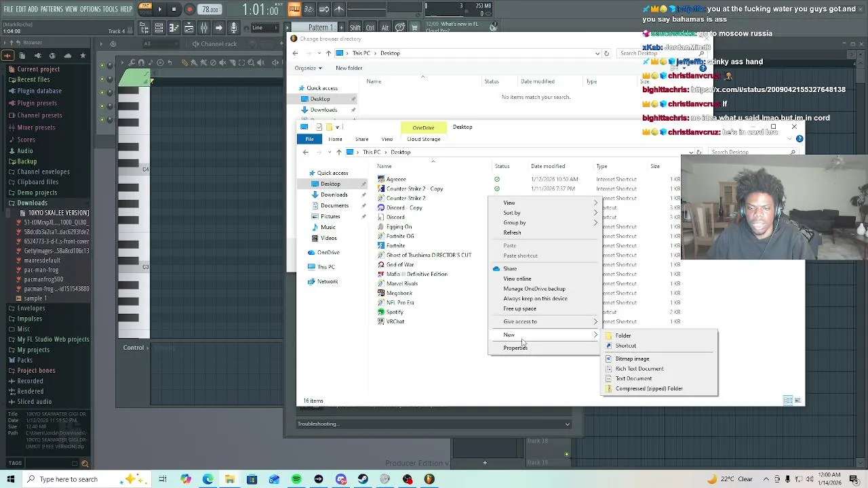Screen dimensions: 868x488
Task: Click File tab button in Explorer window
Action: 309,139
